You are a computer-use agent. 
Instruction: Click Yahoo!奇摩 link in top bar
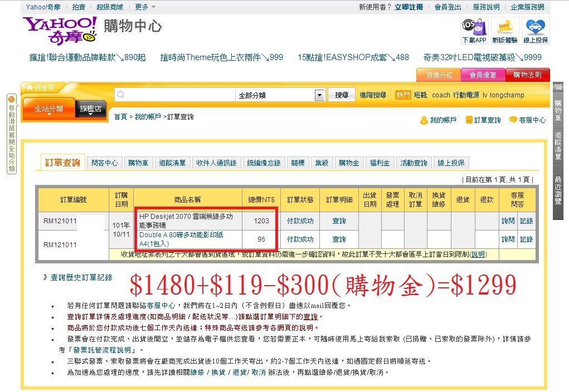(x=43, y=7)
